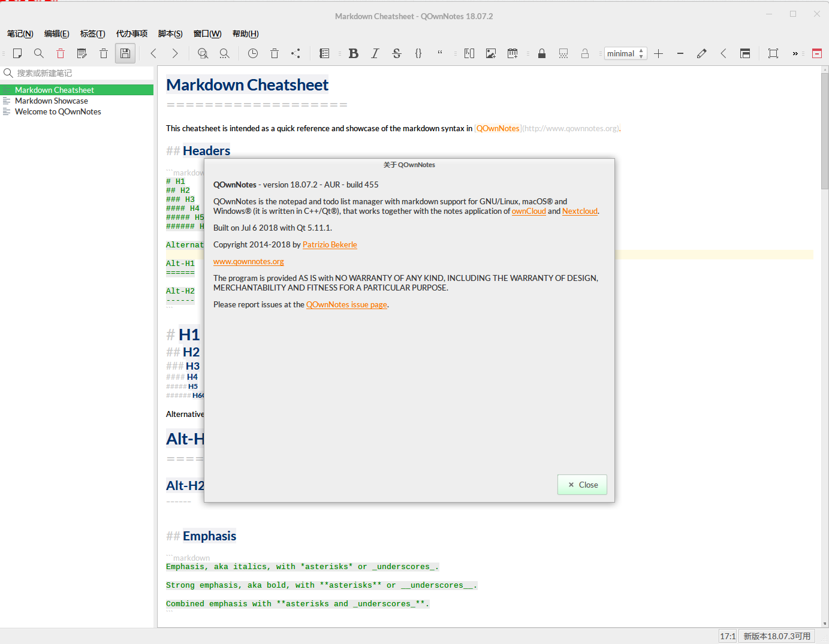Click the Emphasis heading in the note
The image size is (829, 644).
coord(209,536)
